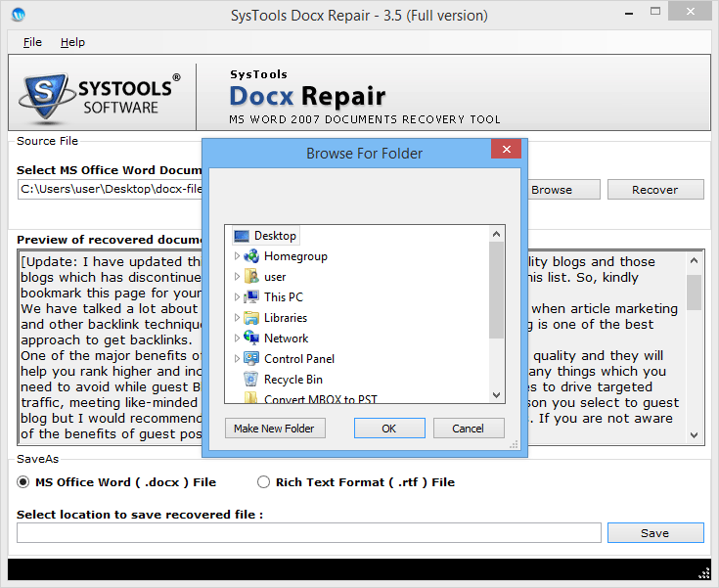
Task: Select the Network label in tree
Action: [286, 339]
